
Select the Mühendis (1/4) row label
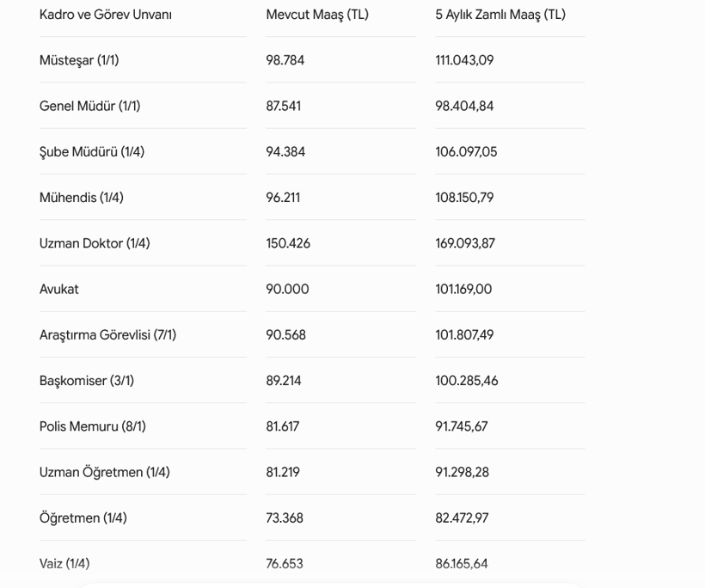point(82,198)
